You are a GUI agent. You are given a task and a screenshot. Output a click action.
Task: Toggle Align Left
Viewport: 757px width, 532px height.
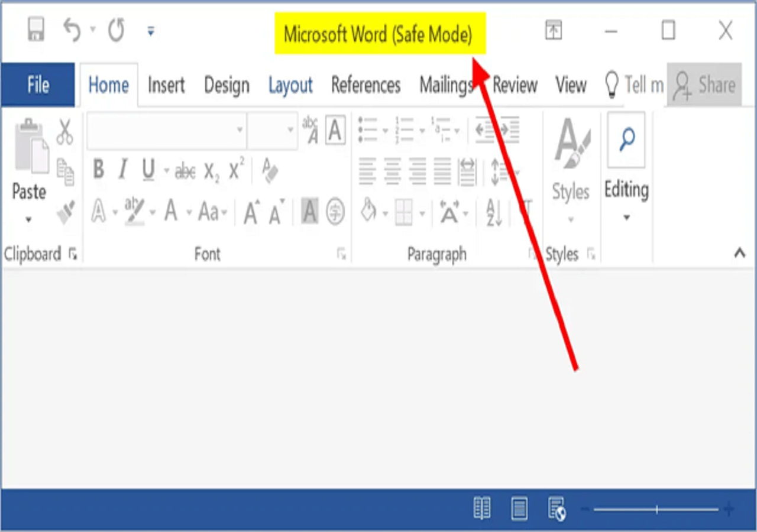[367, 171]
